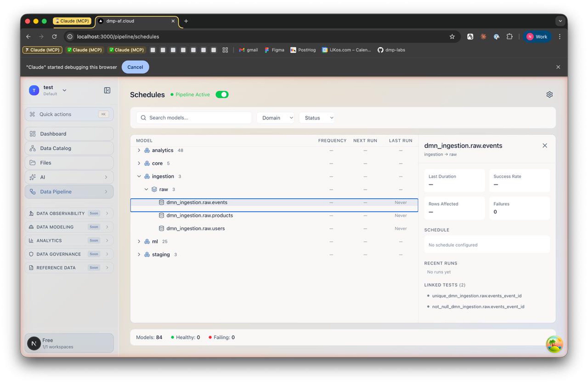Select the dmn_ingestion.raw.users model row
This screenshot has height=384, width=588.
[x=274, y=229]
